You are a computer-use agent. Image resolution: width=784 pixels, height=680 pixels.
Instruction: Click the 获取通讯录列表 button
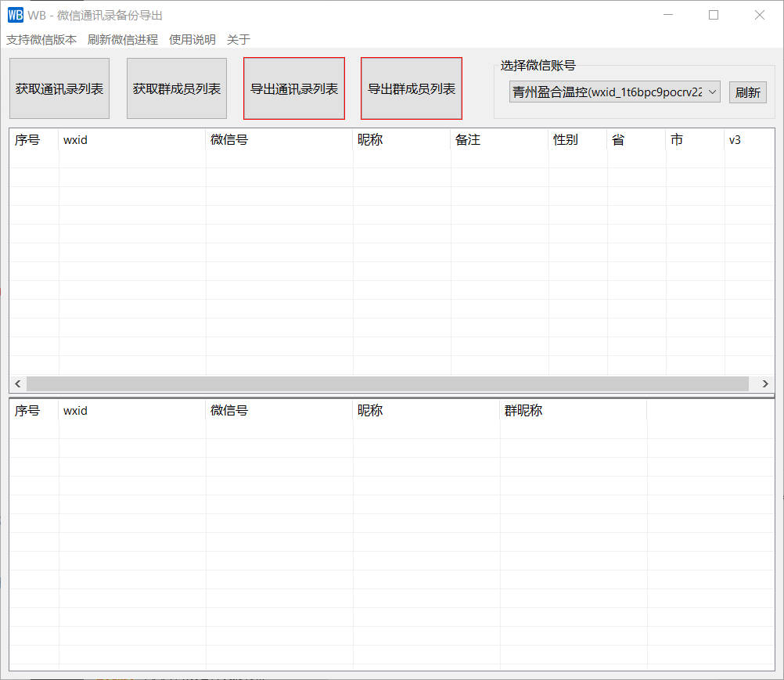tap(59, 88)
